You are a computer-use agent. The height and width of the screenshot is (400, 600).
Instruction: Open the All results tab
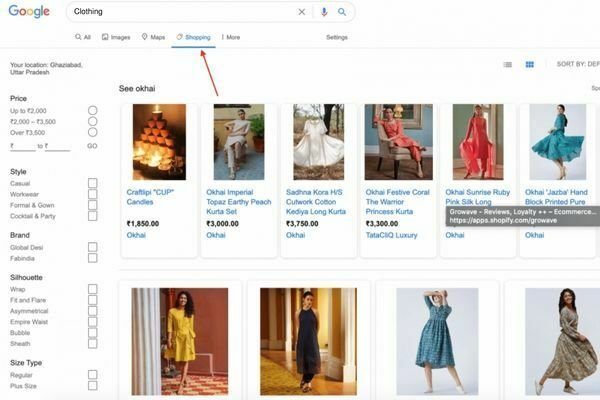tap(83, 37)
